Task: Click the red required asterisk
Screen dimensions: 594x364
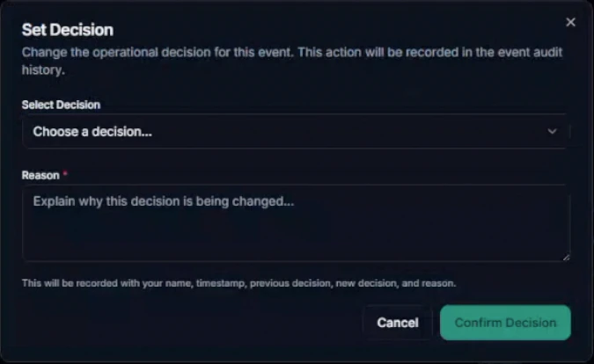Action: point(65,173)
